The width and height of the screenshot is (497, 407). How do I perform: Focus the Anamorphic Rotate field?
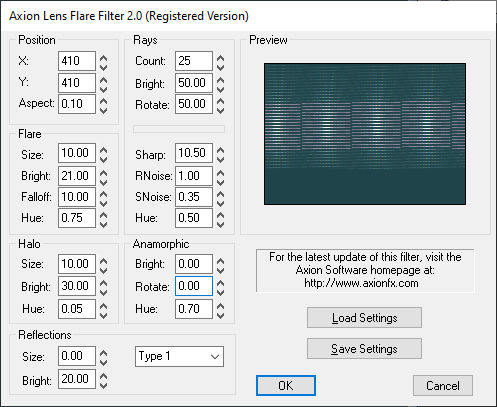(x=194, y=286)
